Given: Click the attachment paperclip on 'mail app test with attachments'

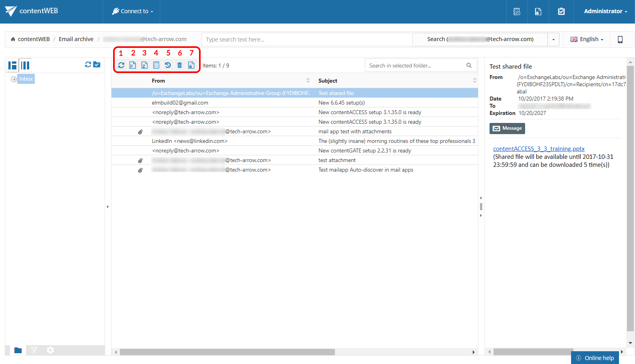Looking at the screenshot, I should click(x=140, y=132).
